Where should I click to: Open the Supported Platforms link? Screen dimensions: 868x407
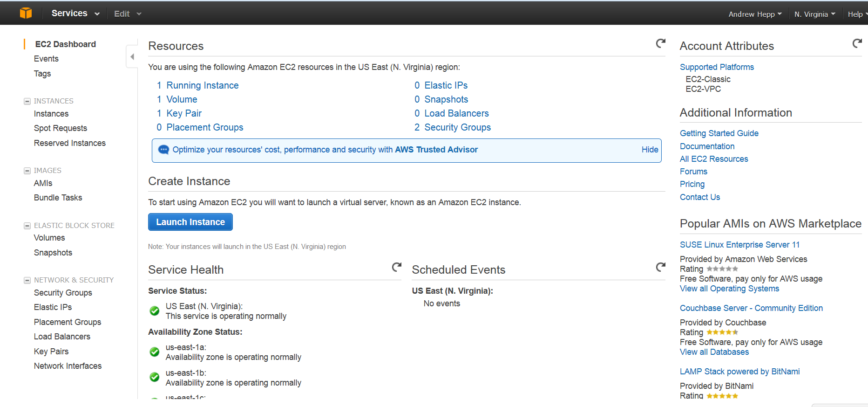tap(717, 67)
